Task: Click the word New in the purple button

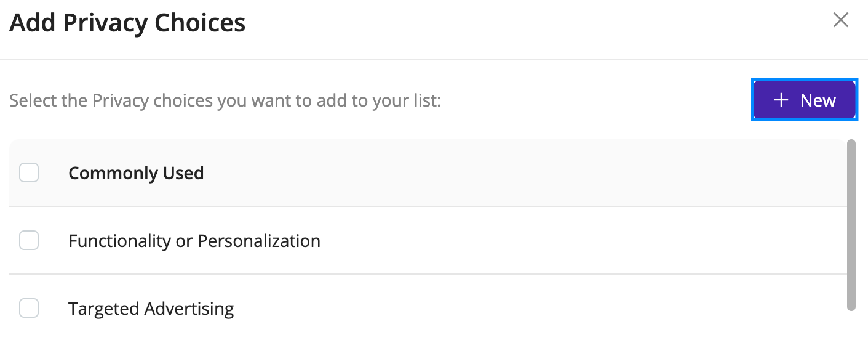Action: point(818,100)
